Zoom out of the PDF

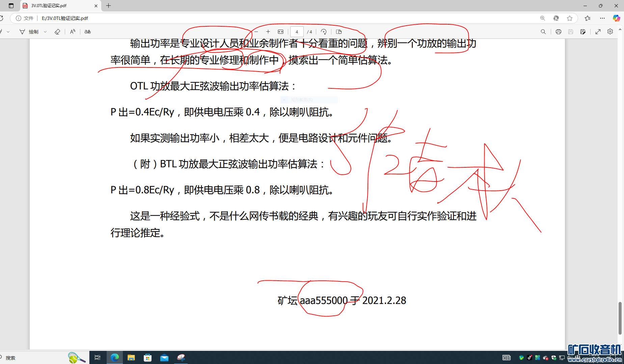(x=256, y=32)
